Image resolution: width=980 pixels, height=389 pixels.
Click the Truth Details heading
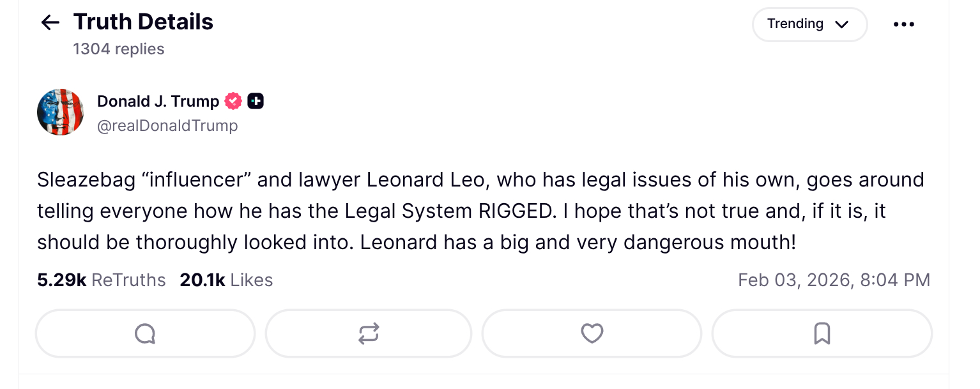[x=143, y=22]
